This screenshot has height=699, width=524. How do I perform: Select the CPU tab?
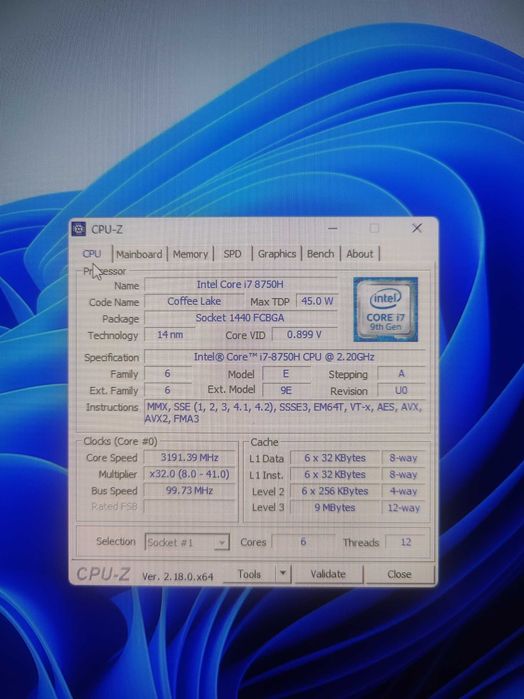click(92, 254)
